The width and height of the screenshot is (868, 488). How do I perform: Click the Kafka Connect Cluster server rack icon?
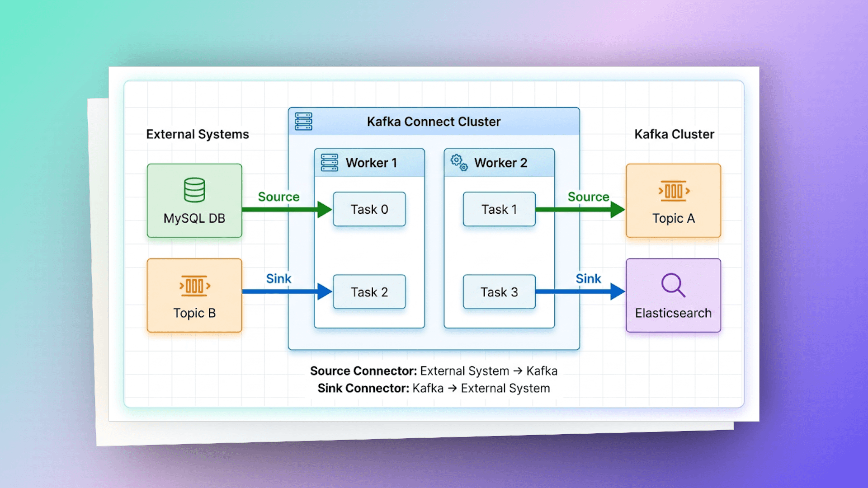303,122
